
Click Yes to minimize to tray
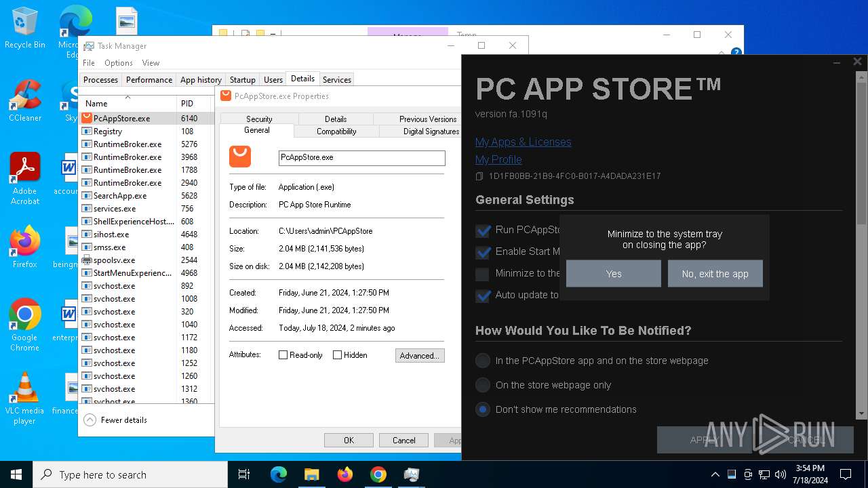point(614,274)
